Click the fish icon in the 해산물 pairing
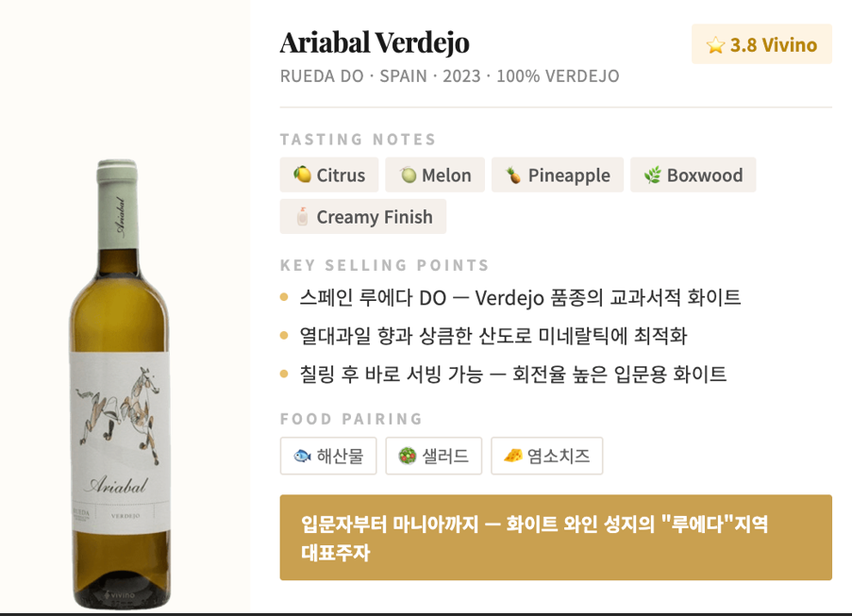Image resolution: width=852 pixels, height=616 pixels. [302, 456]
